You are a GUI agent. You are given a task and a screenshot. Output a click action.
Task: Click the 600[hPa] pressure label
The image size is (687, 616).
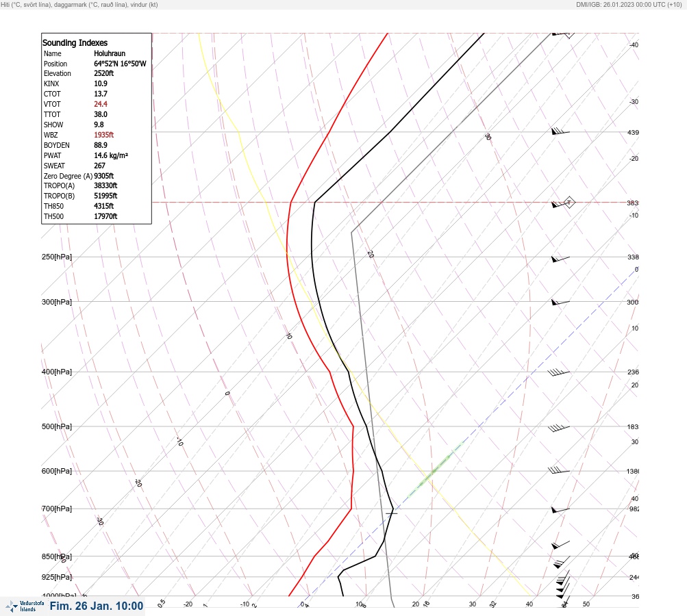click(57, 471)
